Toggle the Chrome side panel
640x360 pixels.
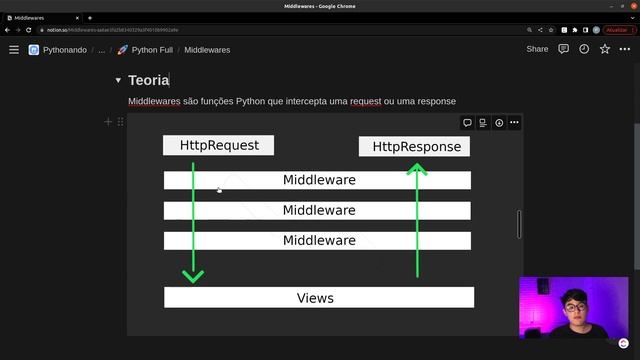(x=585, y=30)
